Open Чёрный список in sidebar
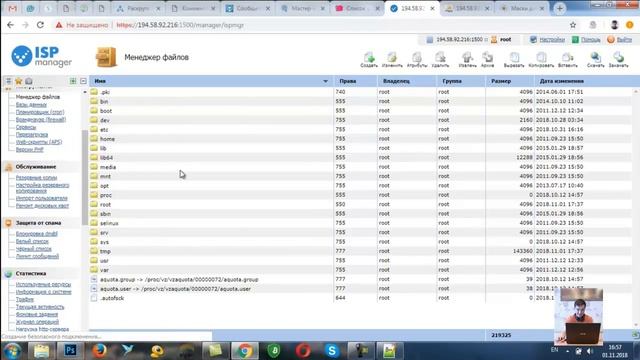 [33, 249]
